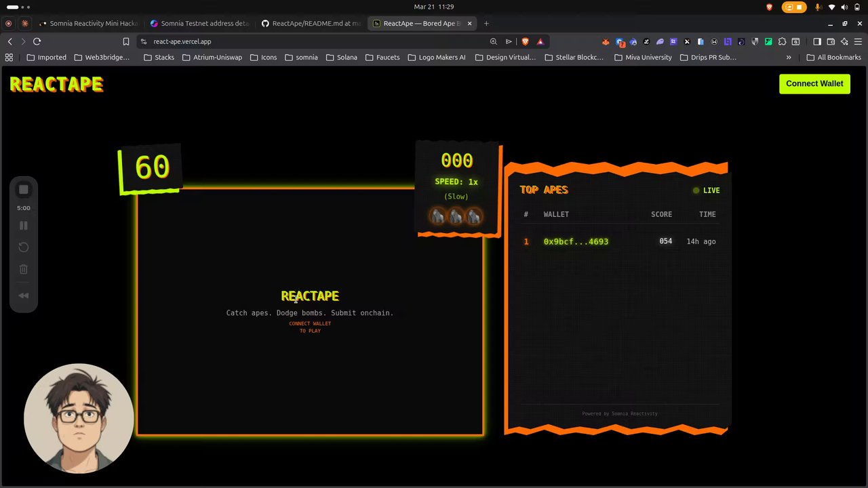Click the WALLET column header
The width and height of the screenshot is (868, 488).
coord(556,214)
